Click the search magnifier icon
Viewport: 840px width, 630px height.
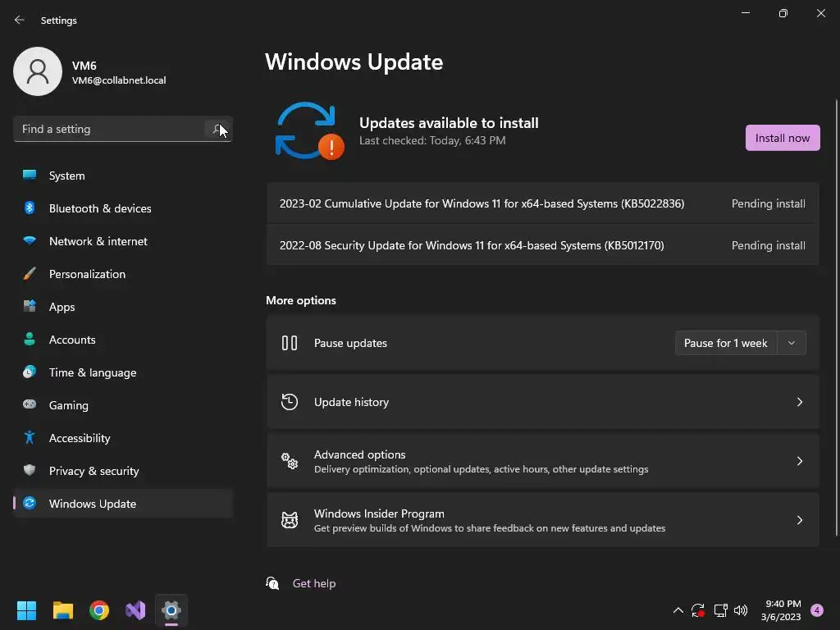click(217, 129)
